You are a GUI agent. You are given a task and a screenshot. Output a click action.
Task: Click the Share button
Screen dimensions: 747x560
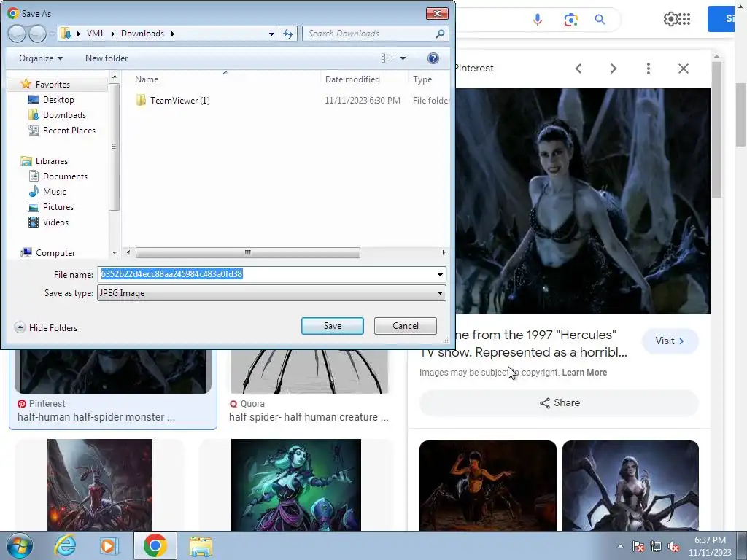[x=560, y=402]
